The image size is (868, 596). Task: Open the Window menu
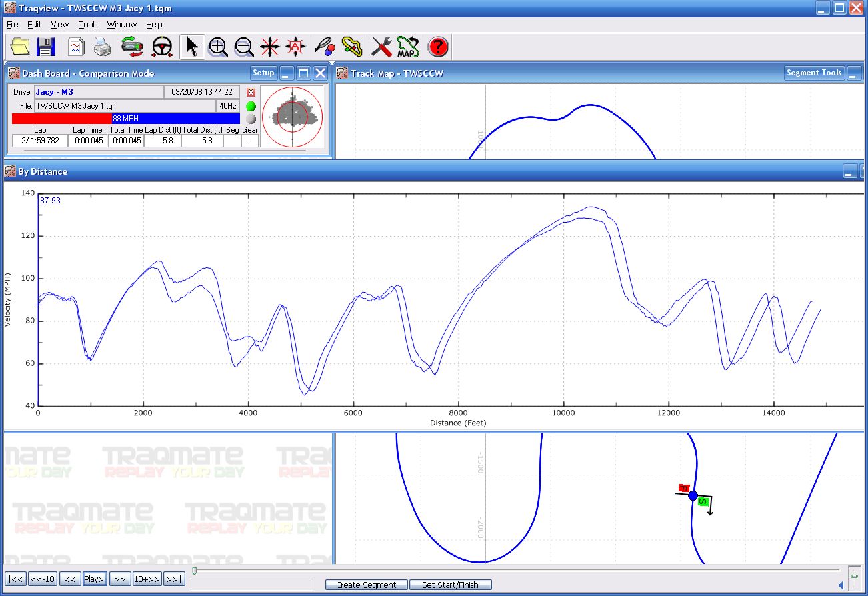click(x=122, y=24)
